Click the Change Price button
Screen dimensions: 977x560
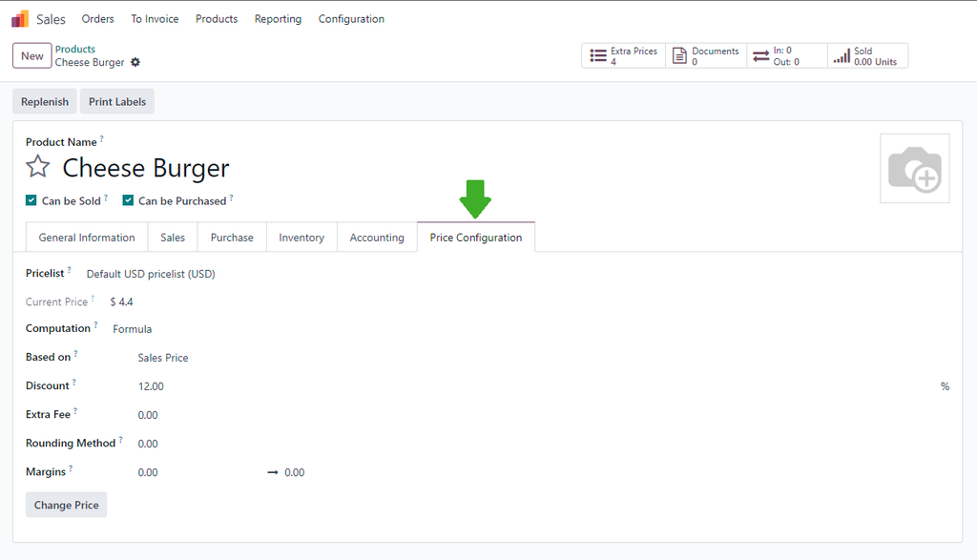[66, 505]
